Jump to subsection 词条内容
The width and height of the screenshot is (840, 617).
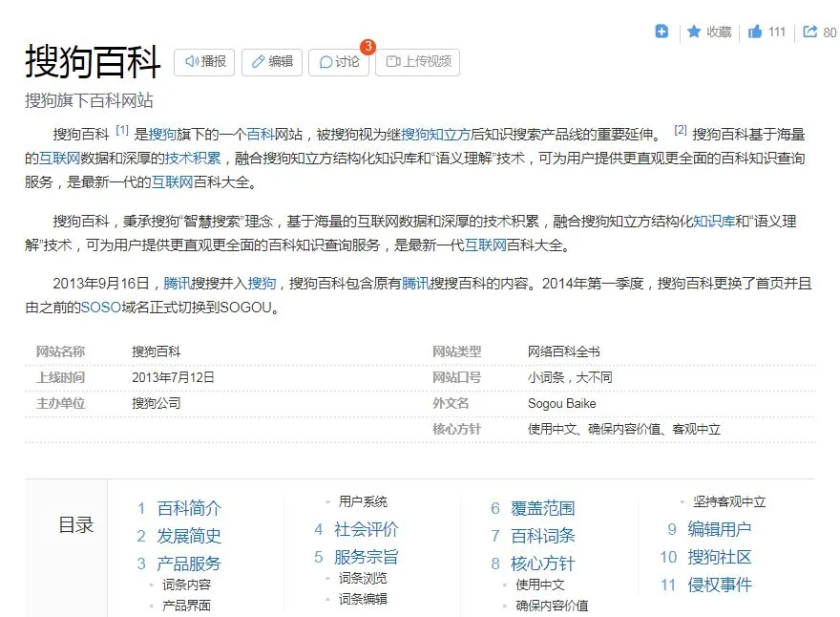pyautogui.click(x=186, y=585)
